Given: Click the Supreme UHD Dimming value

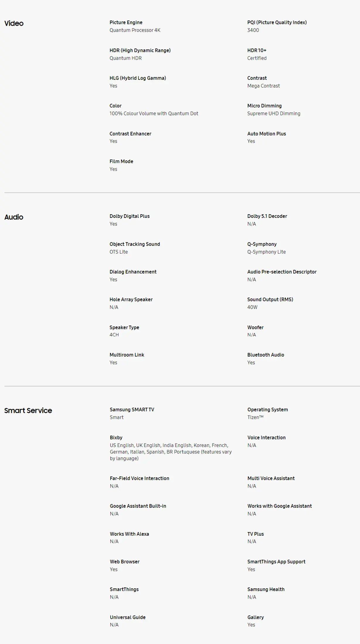Looking at the screenshot, I should [x=274, y=114].
